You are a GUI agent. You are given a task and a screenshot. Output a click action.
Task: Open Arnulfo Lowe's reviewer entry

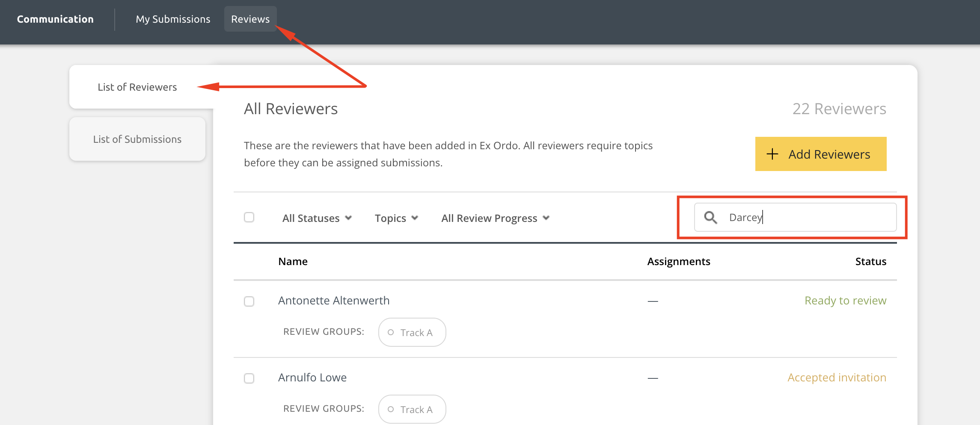pos(312,378)
